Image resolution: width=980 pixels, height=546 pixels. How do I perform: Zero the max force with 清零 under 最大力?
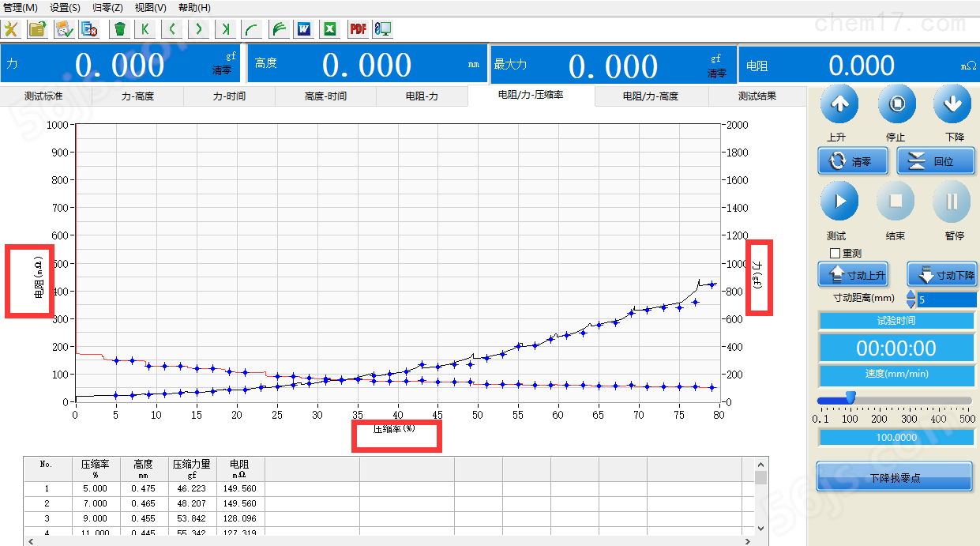(x=716, y=73)
